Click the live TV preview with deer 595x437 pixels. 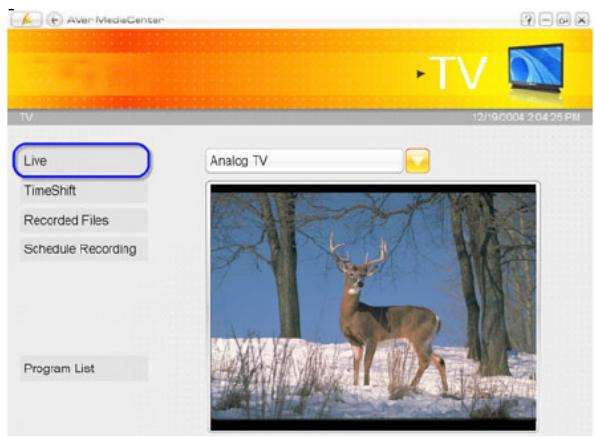pyautogui.click(x=373, y=307)
